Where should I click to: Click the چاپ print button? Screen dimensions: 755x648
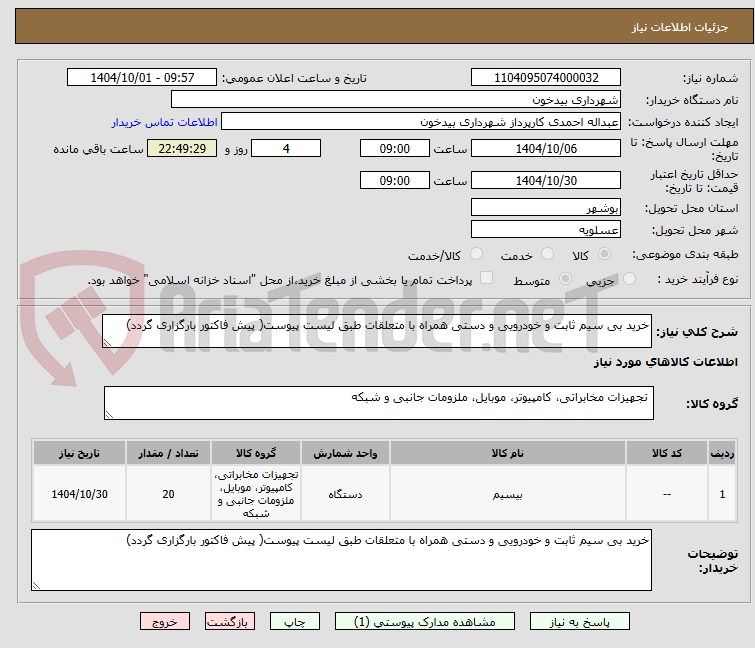tap(294, 622)
